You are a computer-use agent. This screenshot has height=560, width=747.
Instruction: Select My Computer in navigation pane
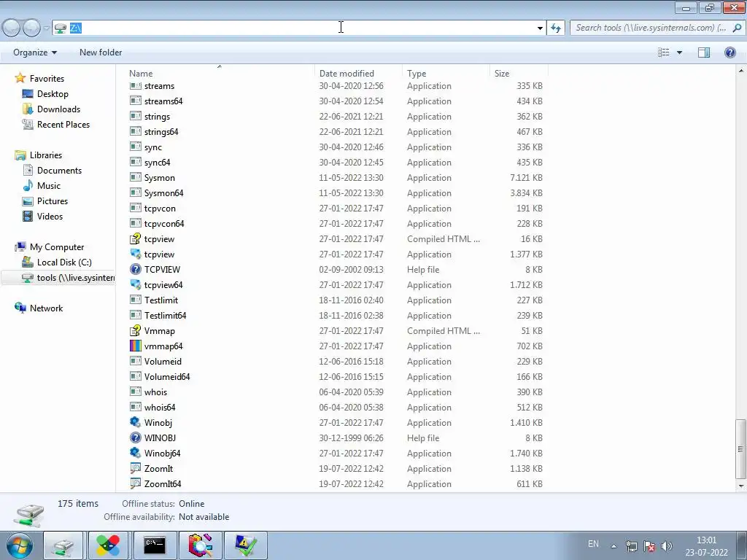(x=57, y=247)
